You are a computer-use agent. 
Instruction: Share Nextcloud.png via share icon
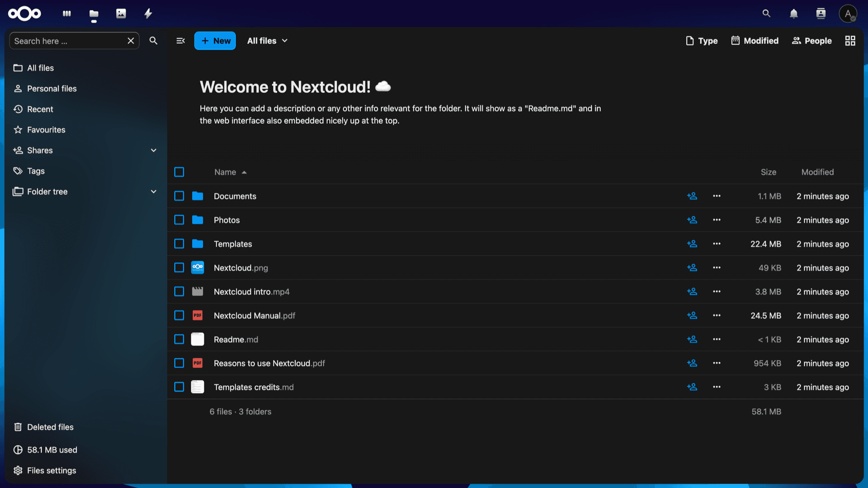point(692,268)
